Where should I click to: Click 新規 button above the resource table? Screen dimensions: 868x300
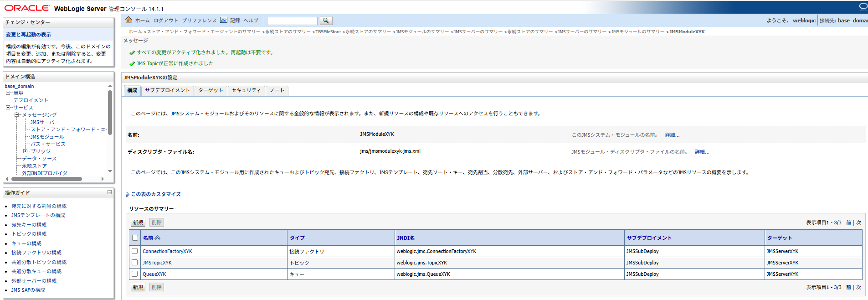point(138,222)
